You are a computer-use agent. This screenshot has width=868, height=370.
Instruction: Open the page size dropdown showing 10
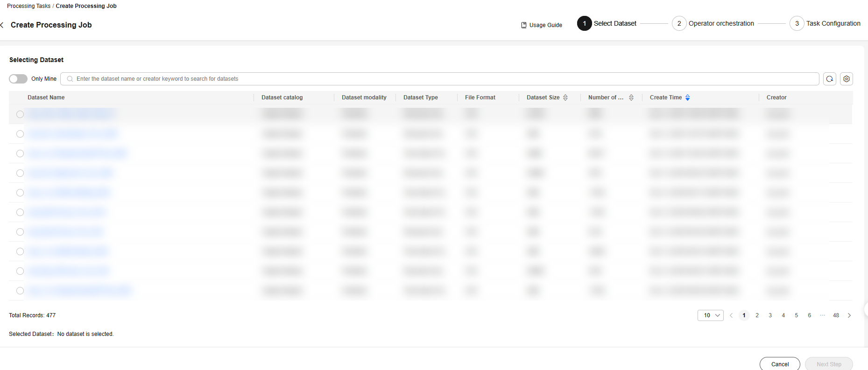(711, 315)
